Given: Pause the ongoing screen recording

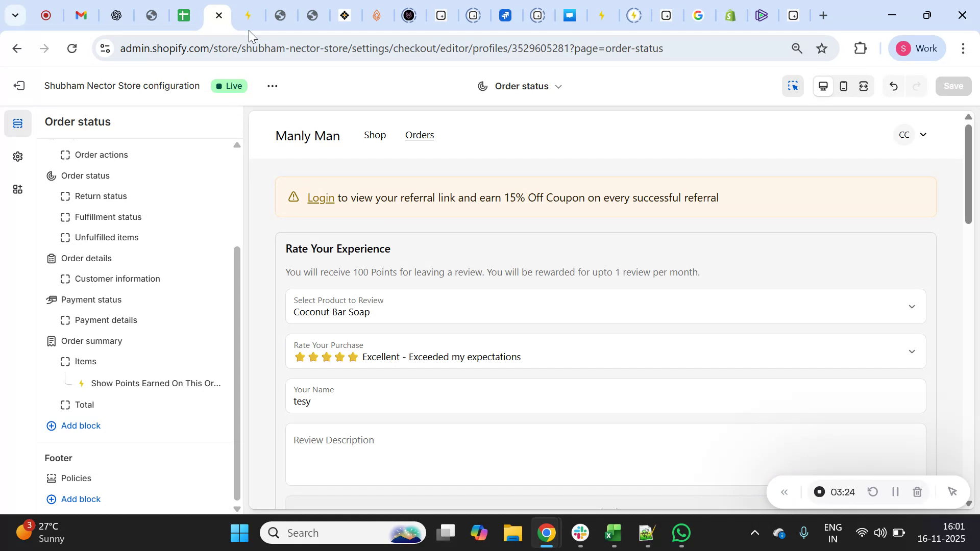Looking at the screenshot, I should (x=895, y=492).
